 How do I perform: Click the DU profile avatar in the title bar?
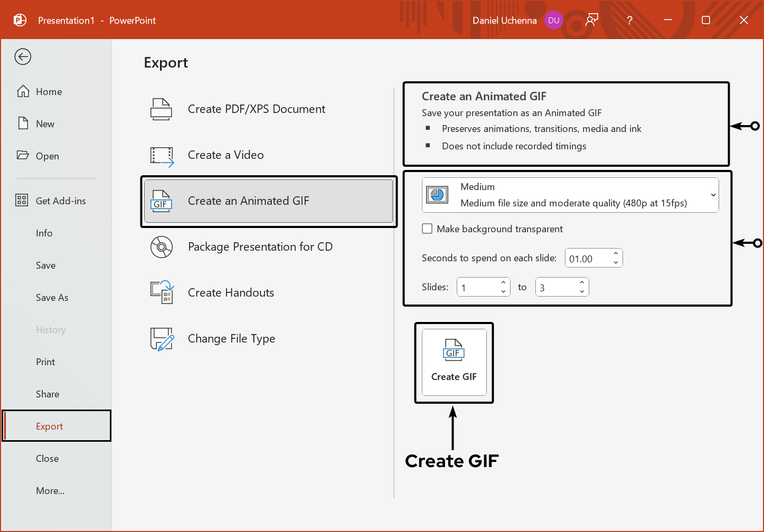(x=553, y=20)
